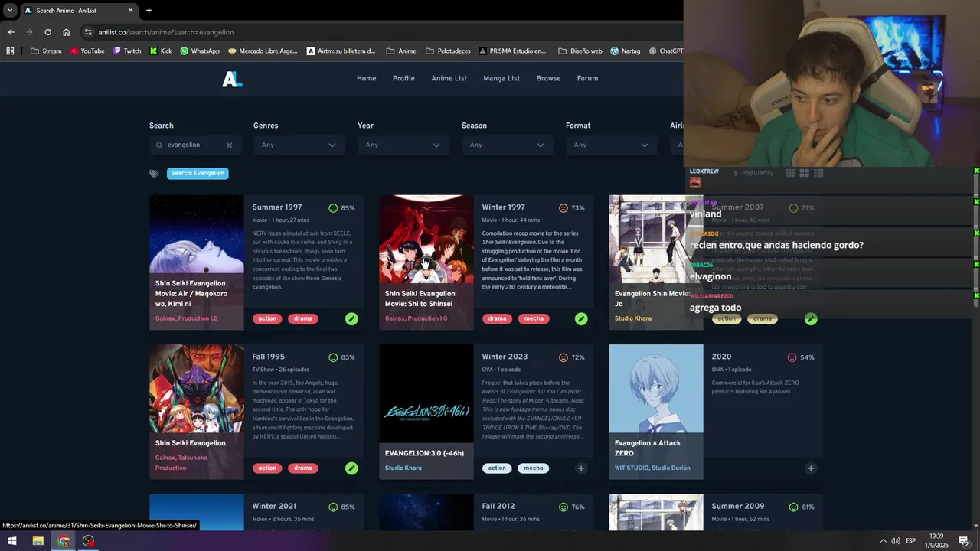Add EVANGELION:3.0 (-46h) to list with plus
The image size is (980, 551).
581,468
